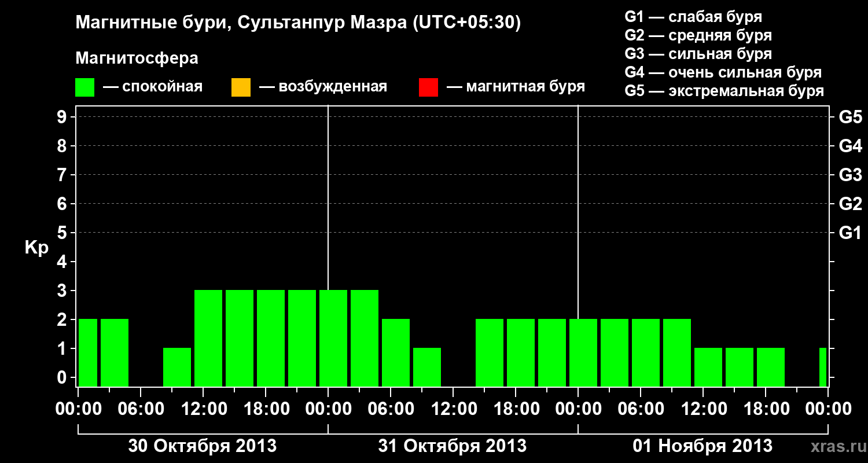This screenshot has width=868, height=463.
Task: Click the Kp 2 bar starting 00:00 on 01 November
Action: 583,352
